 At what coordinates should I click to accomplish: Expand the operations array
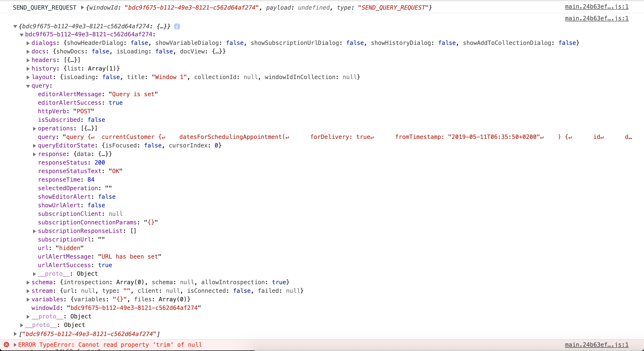34,128
